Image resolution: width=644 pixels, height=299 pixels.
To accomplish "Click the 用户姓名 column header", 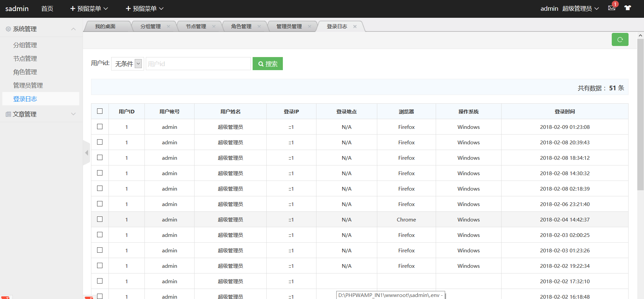I will click(230, 112).
